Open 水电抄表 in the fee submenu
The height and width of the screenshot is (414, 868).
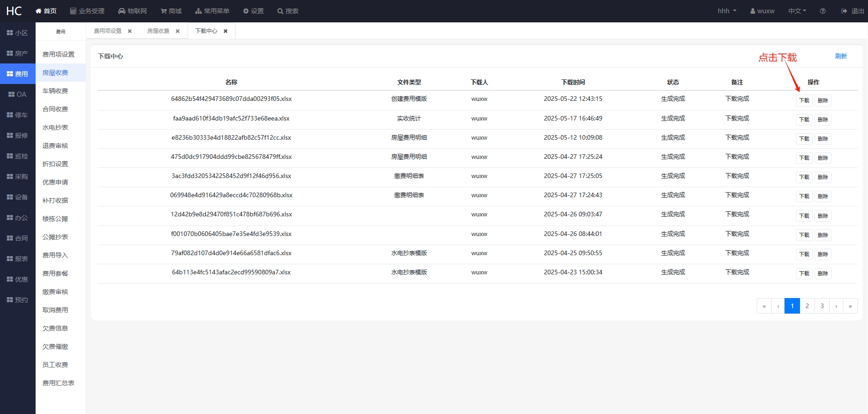point(55,127)
